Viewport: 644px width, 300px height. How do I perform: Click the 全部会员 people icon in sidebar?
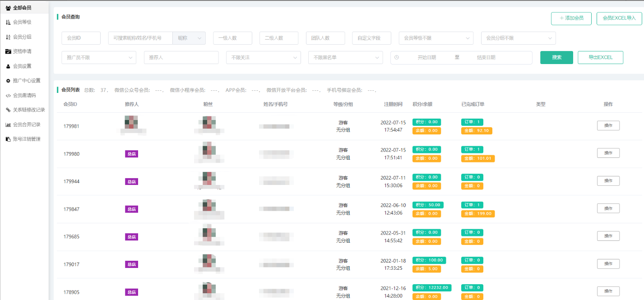click(8, 8)
